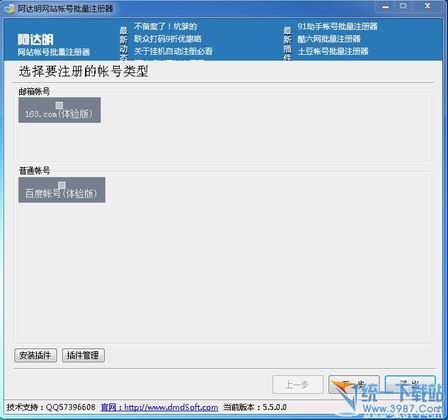Screen dimensions: 448x420
Task: Click the current version 5.5.0.0 text
Action: [255, 407]
